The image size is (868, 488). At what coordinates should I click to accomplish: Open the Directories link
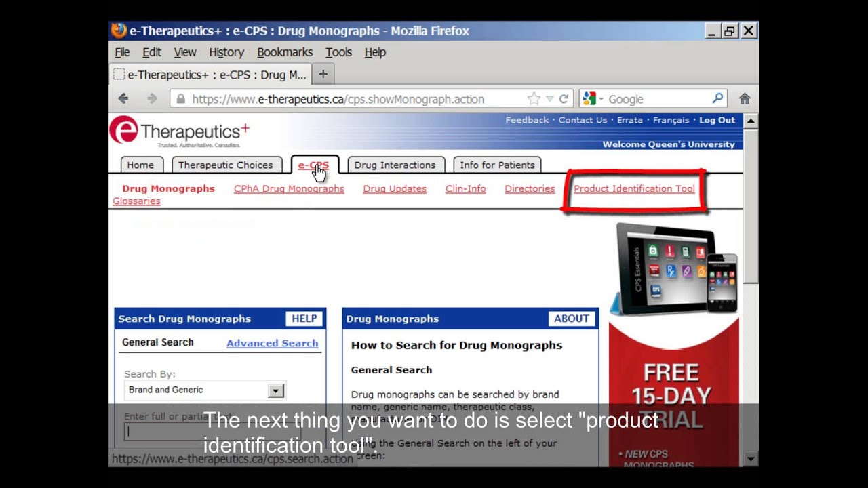point(530,189)
